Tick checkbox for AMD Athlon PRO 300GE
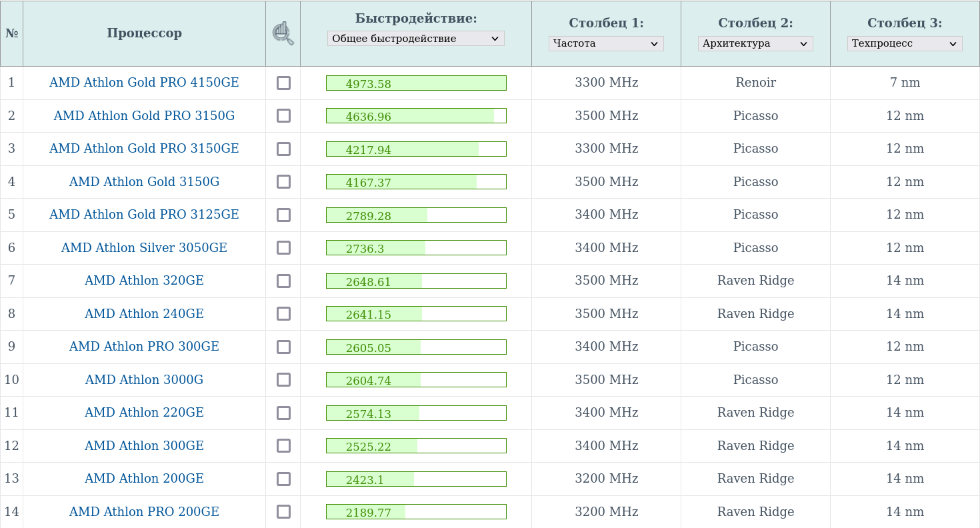Viewport: 980px width, 528px height. (283, 347)
